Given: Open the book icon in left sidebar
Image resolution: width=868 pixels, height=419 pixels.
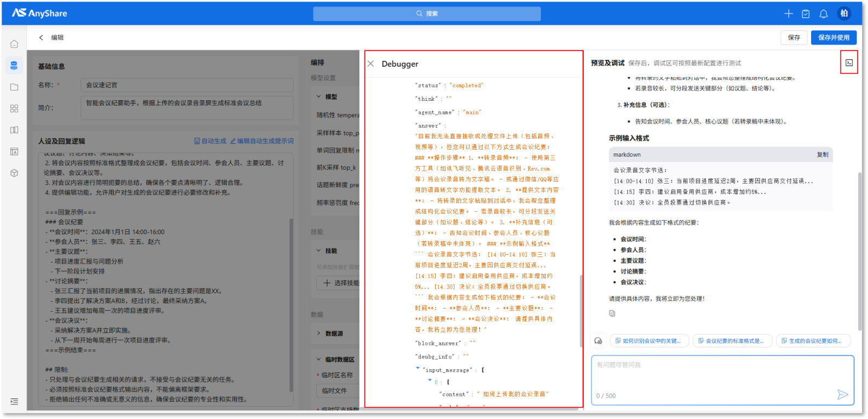Looking at the screenshot, I should pyautogui.click(x=14, y=130).
